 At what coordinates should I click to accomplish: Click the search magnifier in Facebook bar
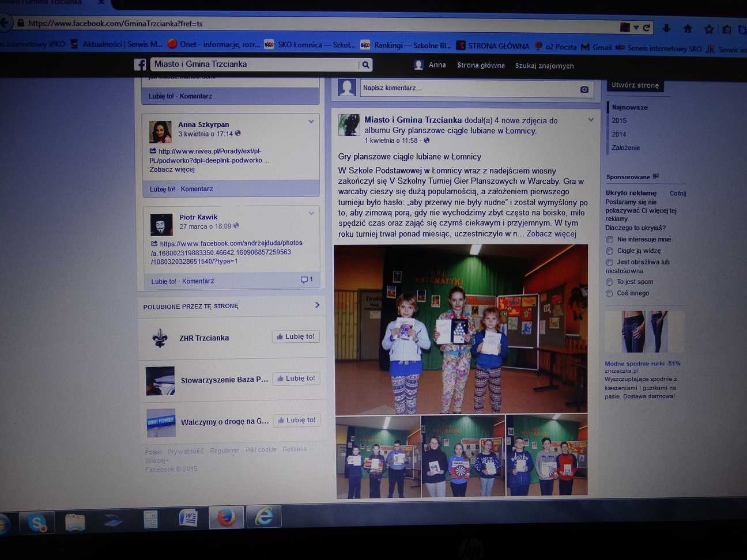[365, 65]
